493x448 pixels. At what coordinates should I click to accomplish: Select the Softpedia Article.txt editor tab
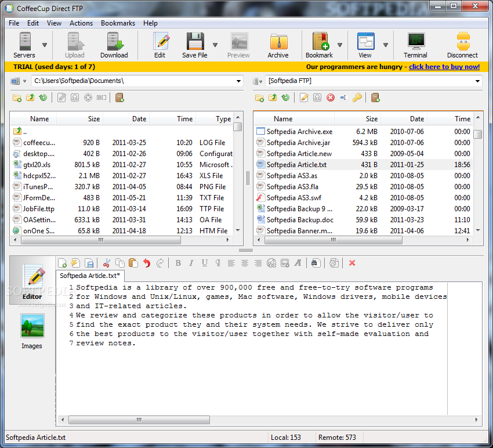[x=90, y=276]
